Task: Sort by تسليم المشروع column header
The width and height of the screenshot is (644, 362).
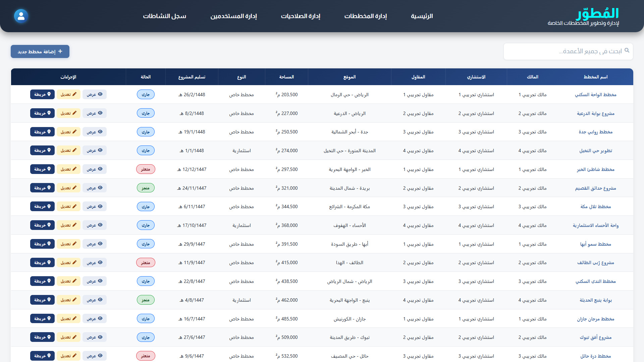Action: (192, 77)
